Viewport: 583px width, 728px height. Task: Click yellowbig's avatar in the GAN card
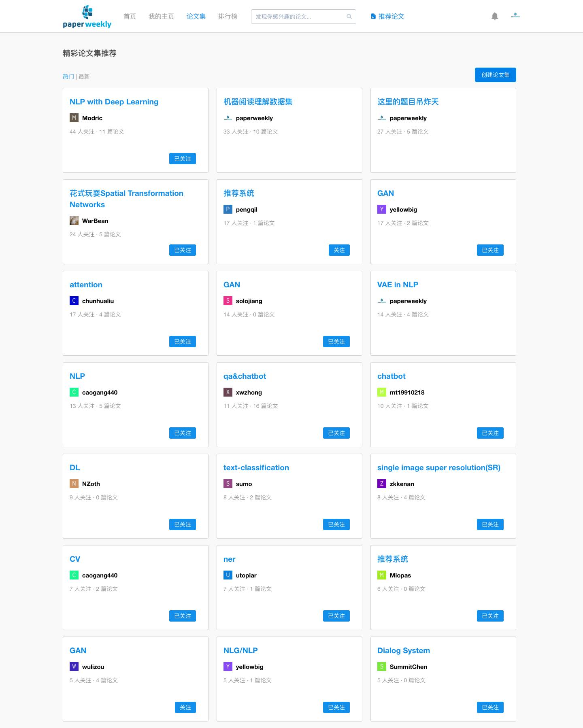[382, 210]
